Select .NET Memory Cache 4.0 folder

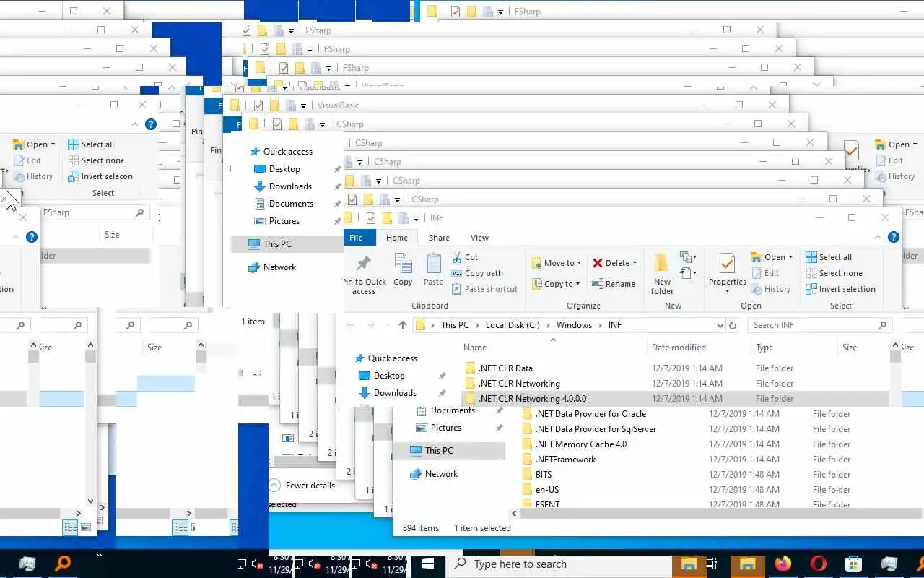(x=581, y=444)
